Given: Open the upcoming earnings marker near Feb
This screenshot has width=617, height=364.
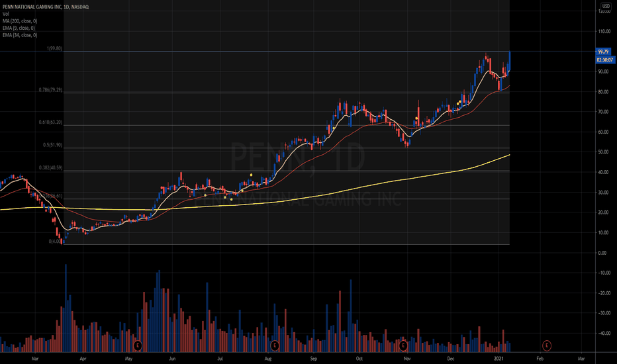Looking at the screenshot, I should click(547, 346).
